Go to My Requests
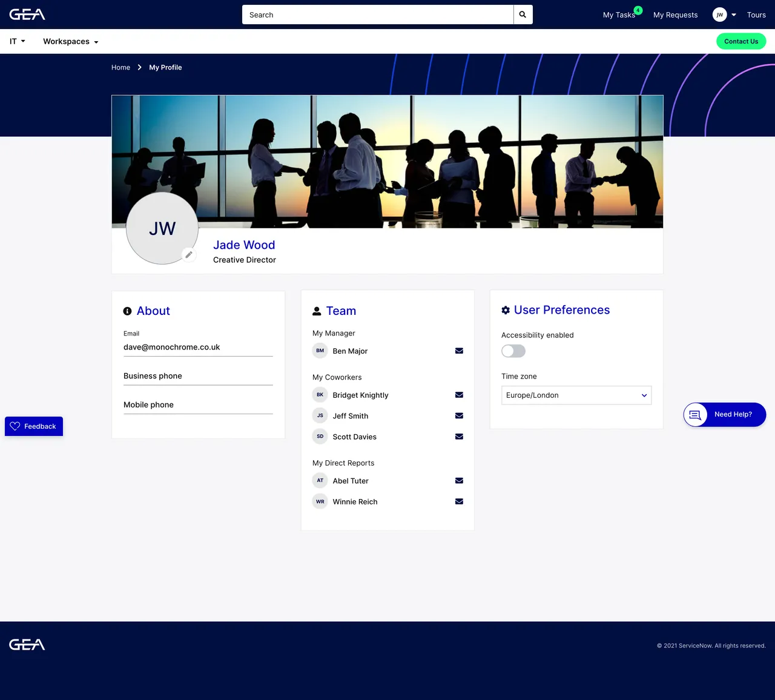775x700 pixels. [675, 15]
